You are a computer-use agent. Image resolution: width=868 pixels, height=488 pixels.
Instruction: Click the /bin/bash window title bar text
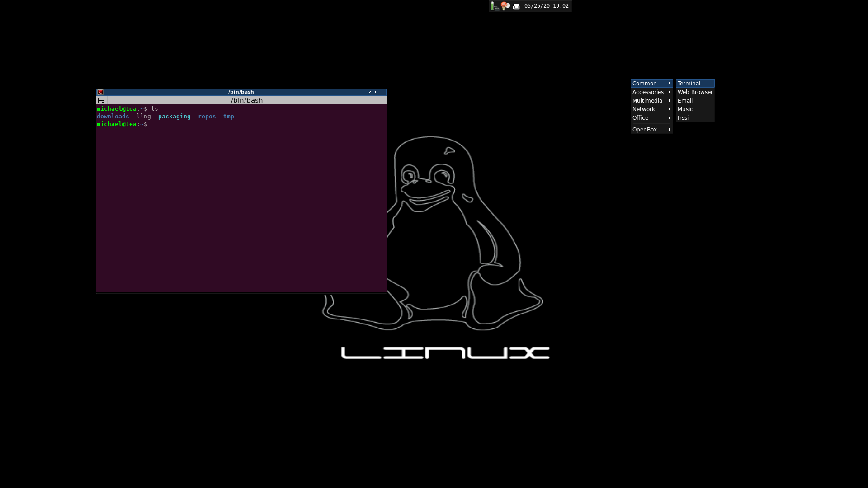(x=241, y=92)
